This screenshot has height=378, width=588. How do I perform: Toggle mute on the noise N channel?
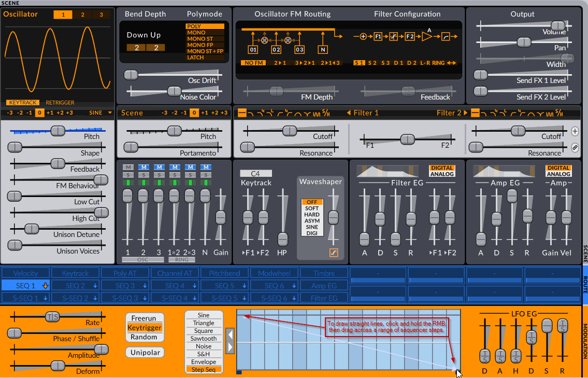point(206,167)
